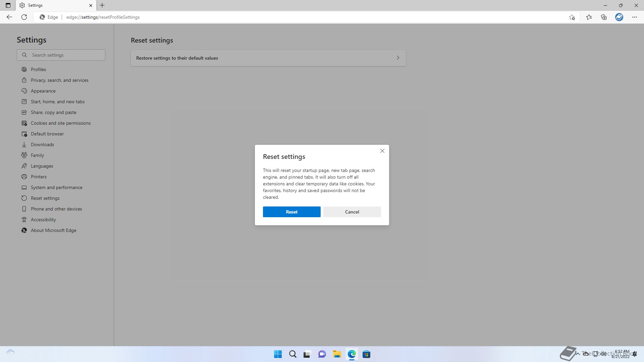Screen dimensions: 644x362
Task: Open taskbar Search icon
Action: tap(292, 354)
